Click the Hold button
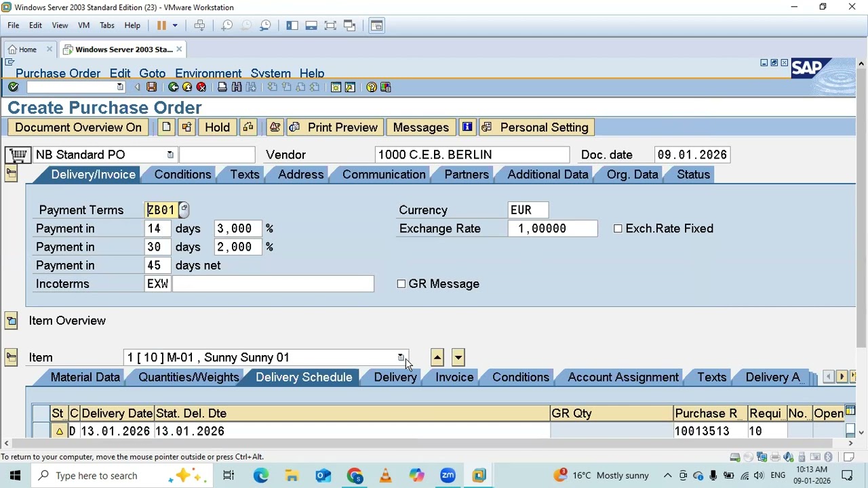Image resolution: width=868 pixels, height=488 pixels. pyautogui.click(x=217, y=127)
